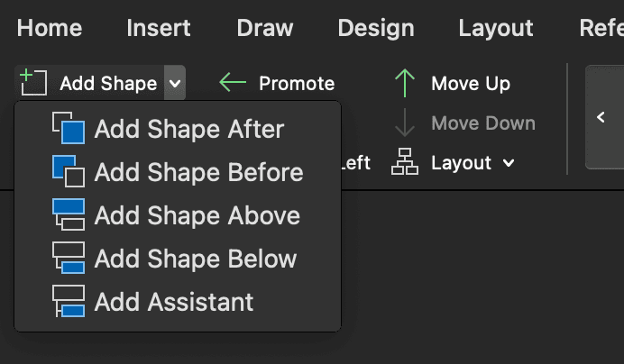Viewport: 624px width, 364px height.
Task: Switch to the Layout ribbon tab
Action: (495, 28)
